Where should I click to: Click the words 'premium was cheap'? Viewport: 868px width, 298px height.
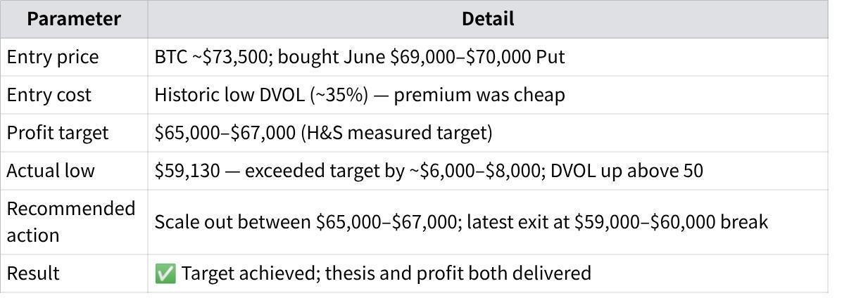tap(479, 95)
